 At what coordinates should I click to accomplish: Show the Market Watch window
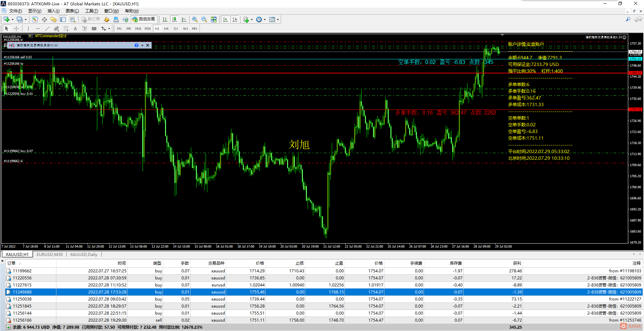tap(35, 19)
